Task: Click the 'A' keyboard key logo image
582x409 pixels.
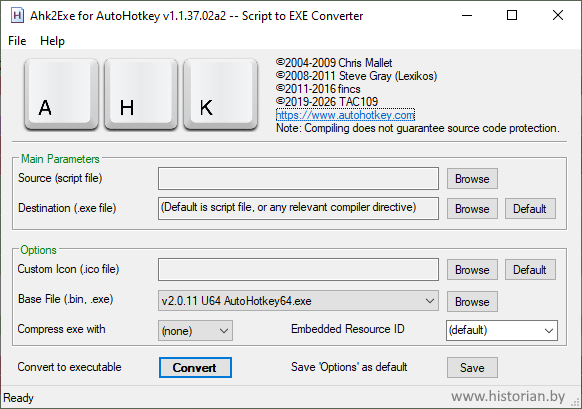Action: pyautogui.click(x=62, y=95)
